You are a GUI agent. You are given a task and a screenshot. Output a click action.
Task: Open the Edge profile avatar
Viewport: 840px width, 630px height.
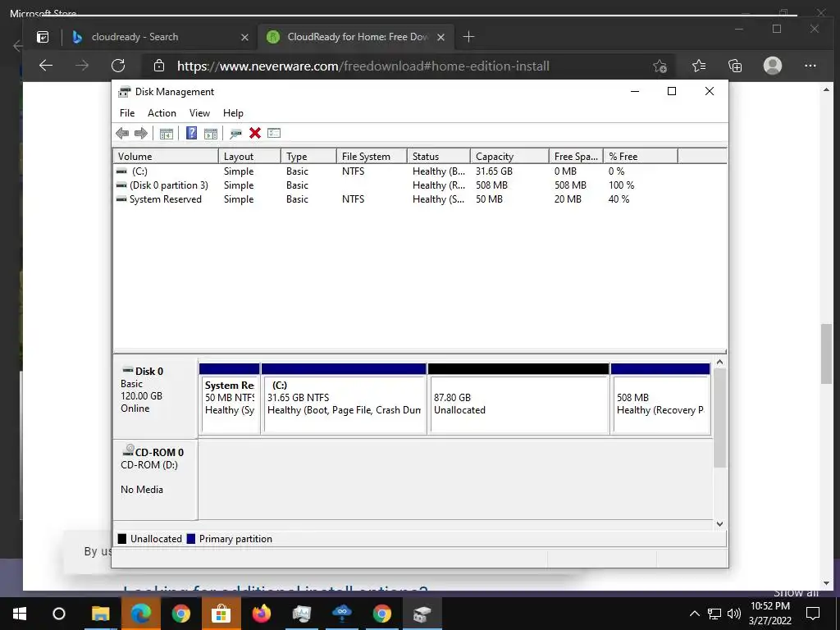coord(773,66)
